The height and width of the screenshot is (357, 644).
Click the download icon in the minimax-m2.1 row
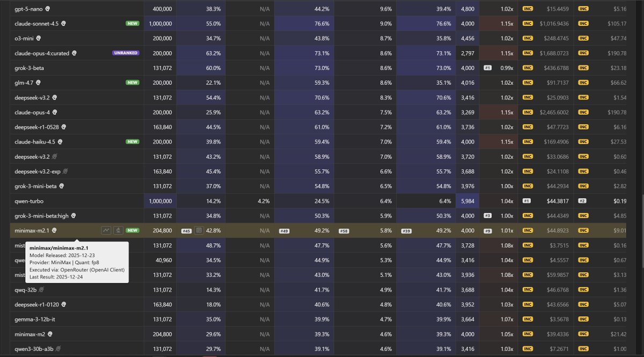click(118, 230)
